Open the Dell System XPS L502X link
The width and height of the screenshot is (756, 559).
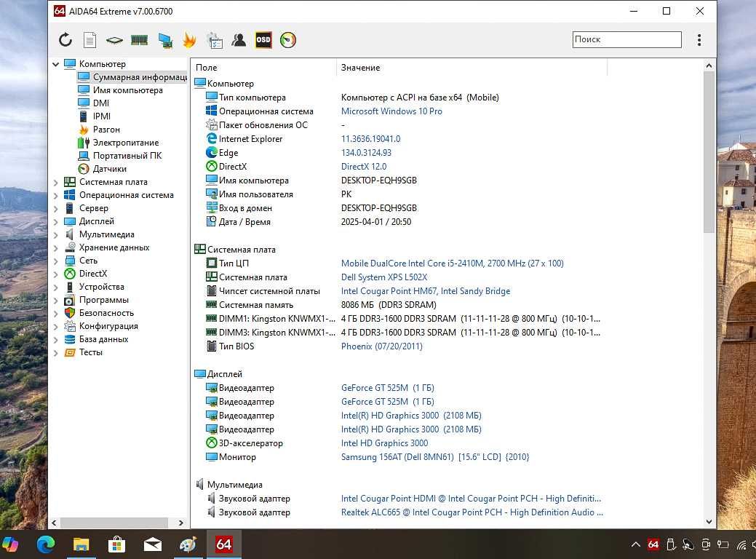pos(383,277)
